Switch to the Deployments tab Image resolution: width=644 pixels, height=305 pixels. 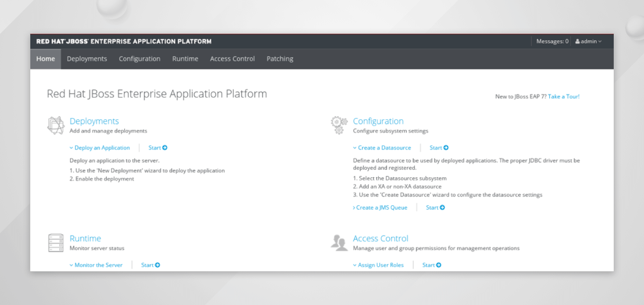87,59
